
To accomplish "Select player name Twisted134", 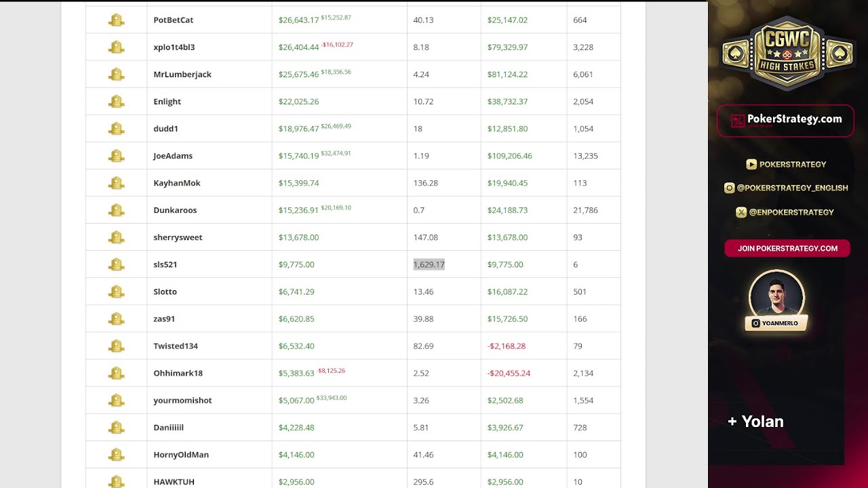I will 176,346.
